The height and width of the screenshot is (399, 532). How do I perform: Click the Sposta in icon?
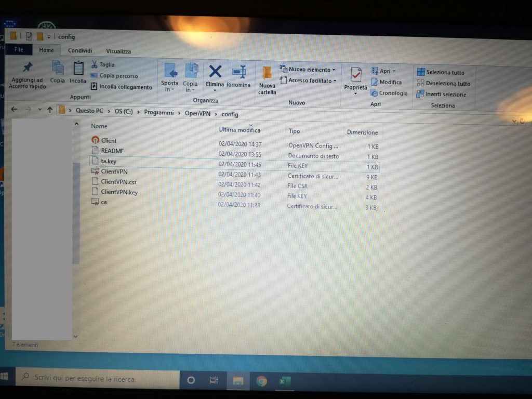tap(170, 70)
